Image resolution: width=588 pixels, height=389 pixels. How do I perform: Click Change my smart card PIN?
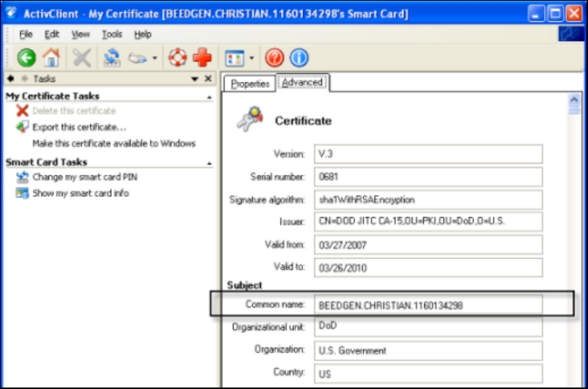[84, 176]
